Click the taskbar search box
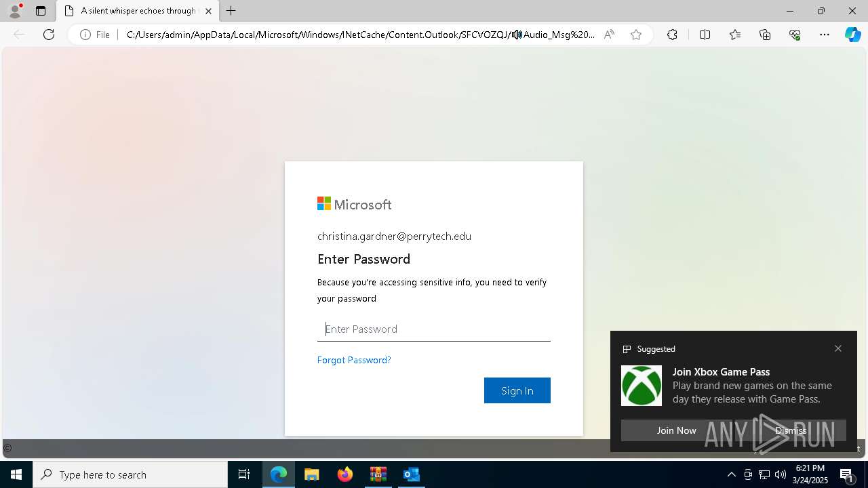This screenshot has height=488, width=868. pos(130,474)
